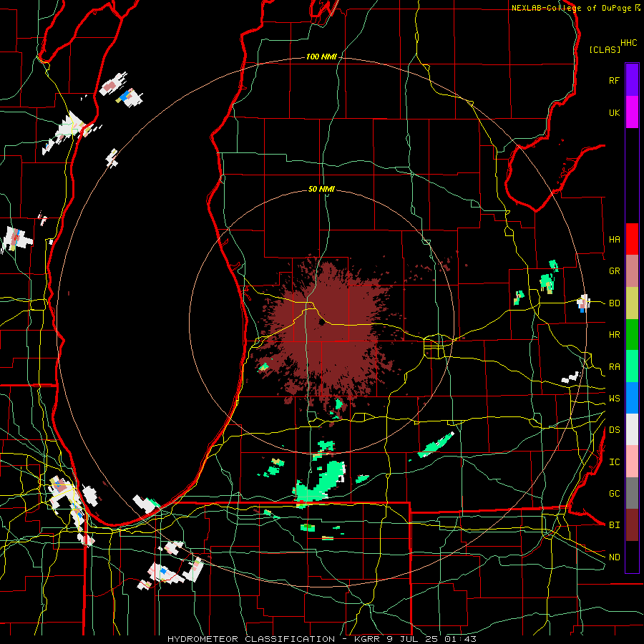Viewport: 644px width, 644px height.
Task: Click the UK legend label
Action: pos(614,113)
